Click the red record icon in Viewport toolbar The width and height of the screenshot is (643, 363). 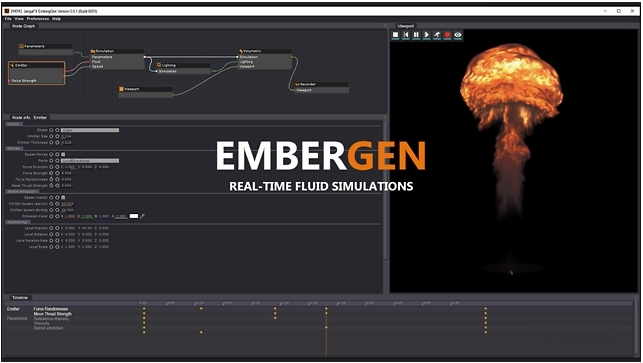447,35
